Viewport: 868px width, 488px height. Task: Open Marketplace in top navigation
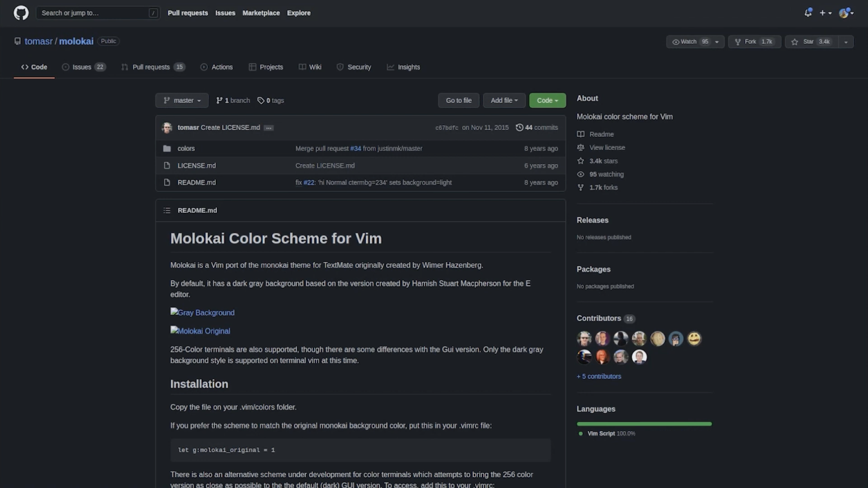[x=261, y=13]
